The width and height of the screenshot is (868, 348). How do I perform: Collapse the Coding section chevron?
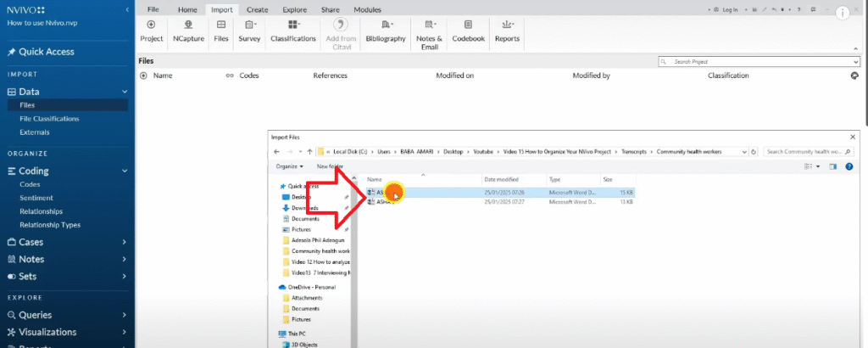[125, 171]
